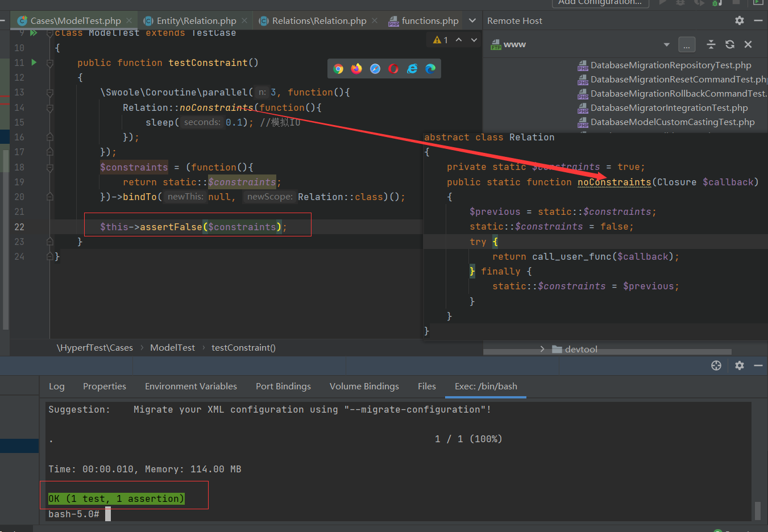Refresh the Remote Host file listing

730,44
